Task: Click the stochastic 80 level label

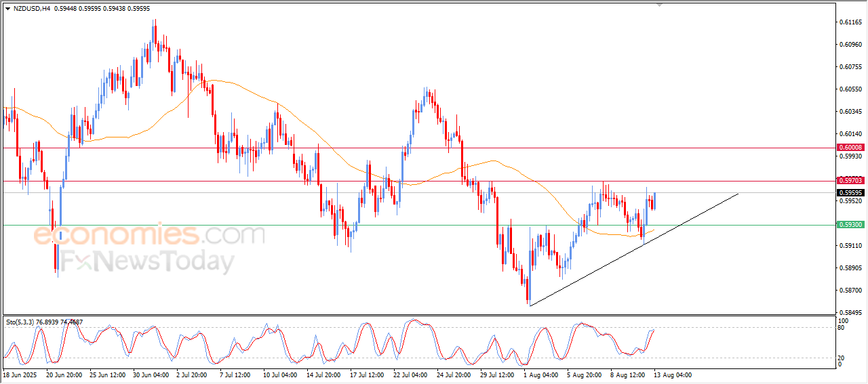Action: pos(842,328)
